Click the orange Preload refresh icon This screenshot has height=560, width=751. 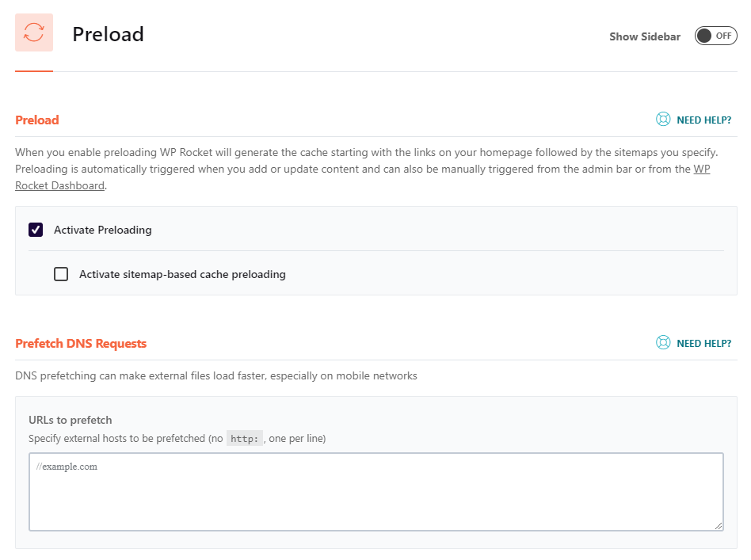(34, 32)
